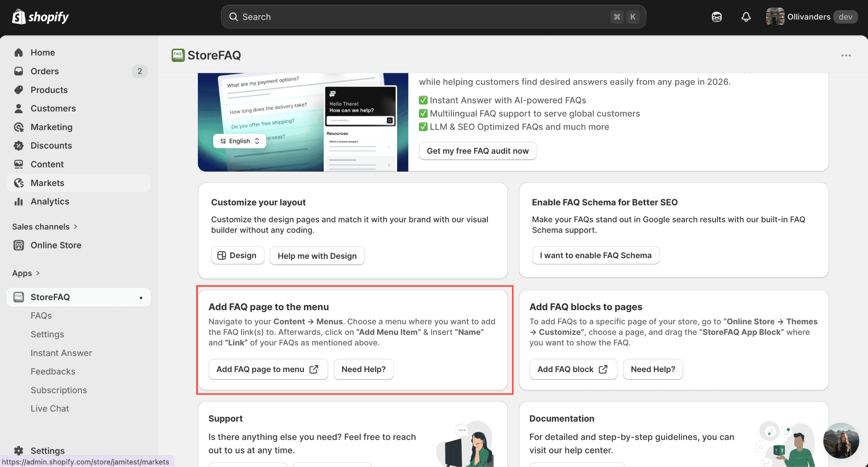Click the dev badge next to Ollivanders
The image size is (868, 467).
[x=846, y=17]
